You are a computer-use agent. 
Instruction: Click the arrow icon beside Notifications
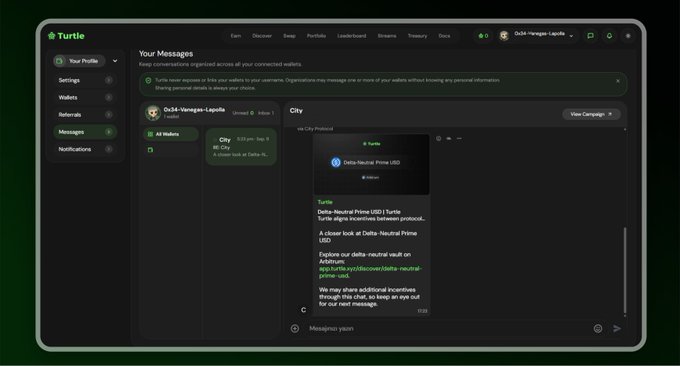point(109,149)
